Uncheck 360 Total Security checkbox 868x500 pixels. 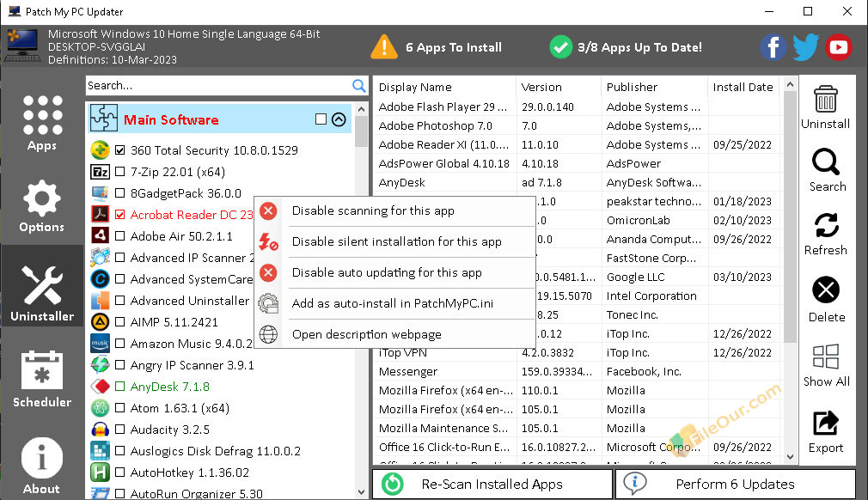(x=119, y=149)
